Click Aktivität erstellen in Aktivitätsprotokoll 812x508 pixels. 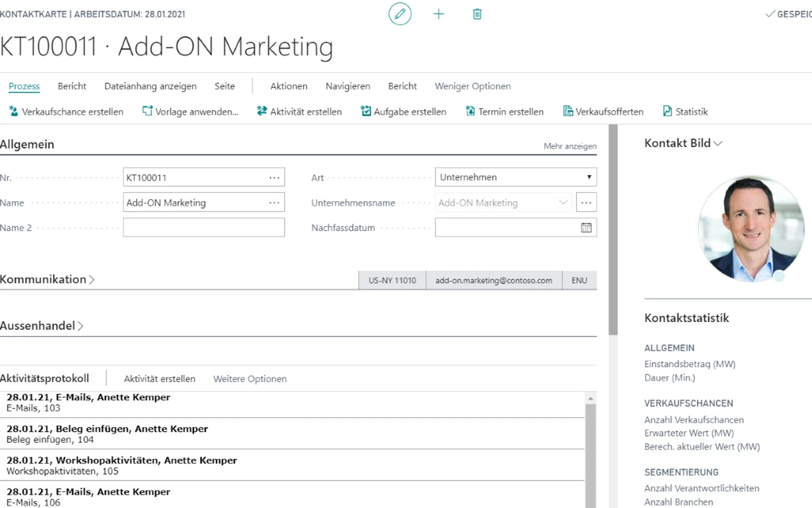click(159, 378)
